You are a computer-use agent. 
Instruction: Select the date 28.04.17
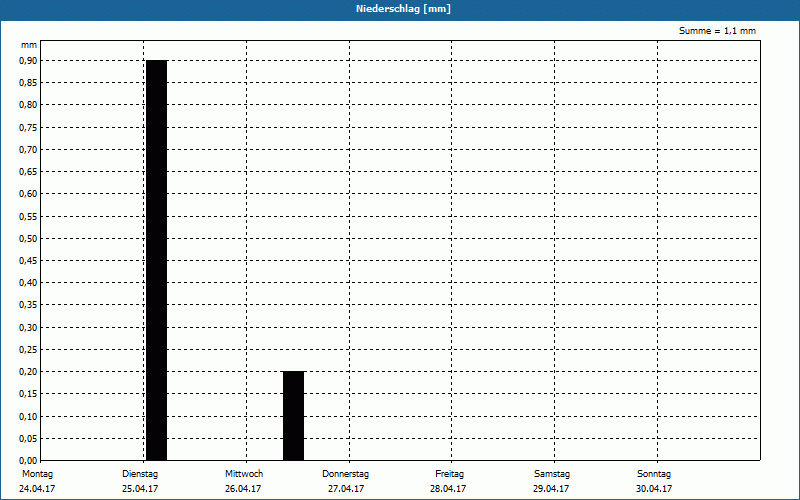click(448, 489)
